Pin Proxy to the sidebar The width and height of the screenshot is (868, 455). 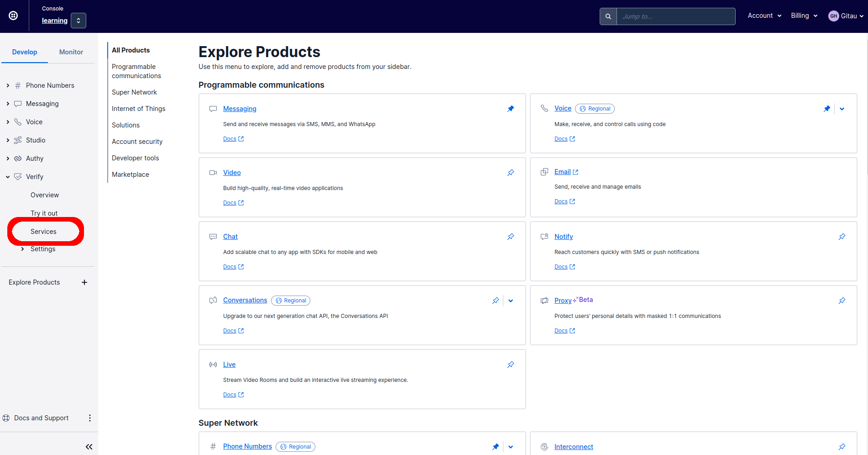click(842, 301)
